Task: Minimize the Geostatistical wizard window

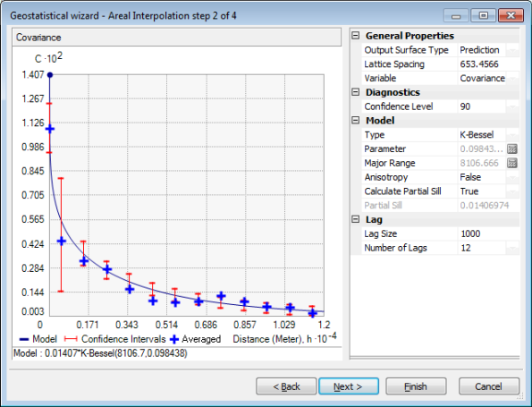Action: click(x=456, y=15)
